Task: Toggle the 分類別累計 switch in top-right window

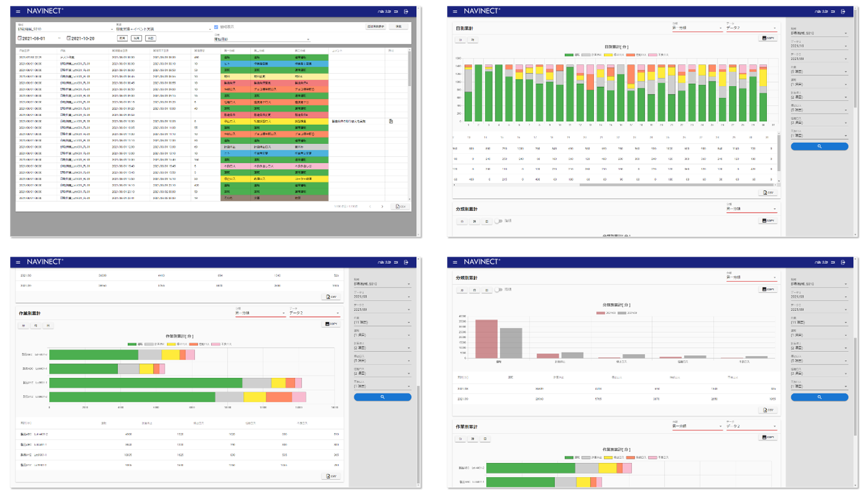Action: point(498,221)
